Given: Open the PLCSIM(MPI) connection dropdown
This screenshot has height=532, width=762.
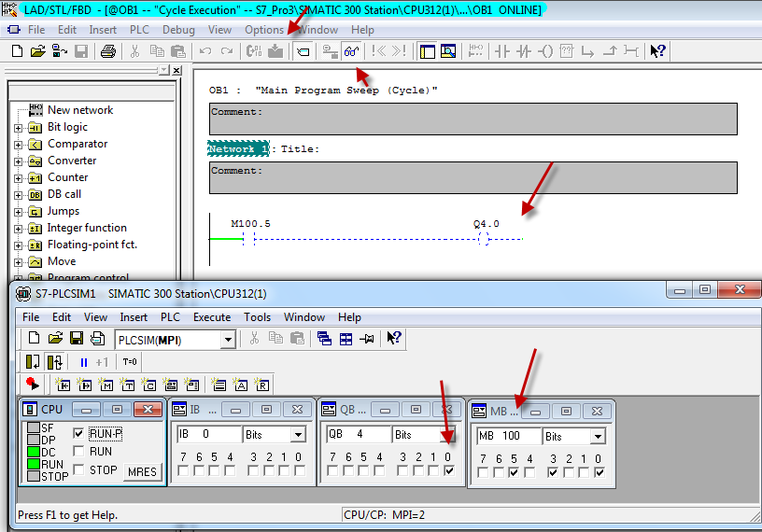Looking at the screenshot, I should click(228, 340).
